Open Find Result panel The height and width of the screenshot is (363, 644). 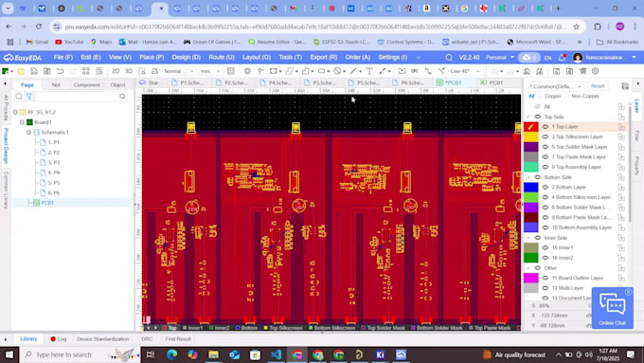178,339
